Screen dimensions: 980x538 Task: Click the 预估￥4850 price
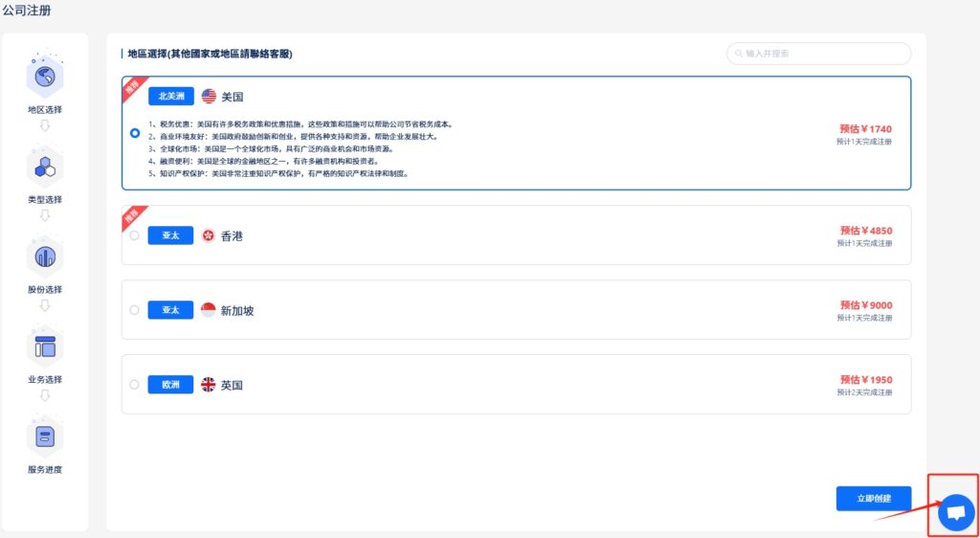(x=866, y=231)
